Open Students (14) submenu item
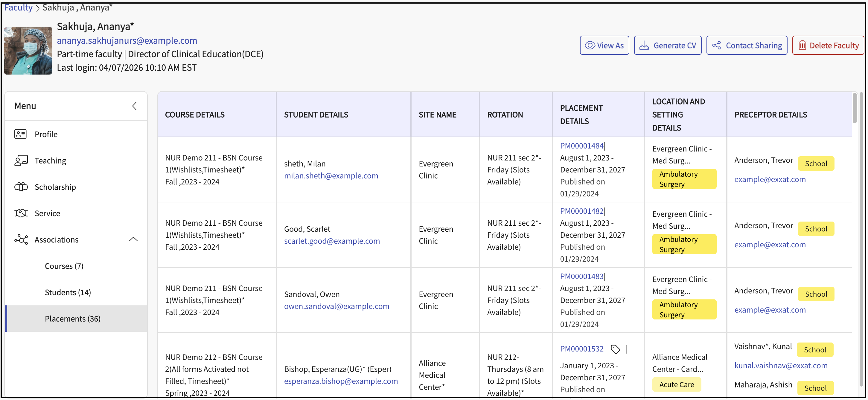868x400 pixels. tap(68, 293)
